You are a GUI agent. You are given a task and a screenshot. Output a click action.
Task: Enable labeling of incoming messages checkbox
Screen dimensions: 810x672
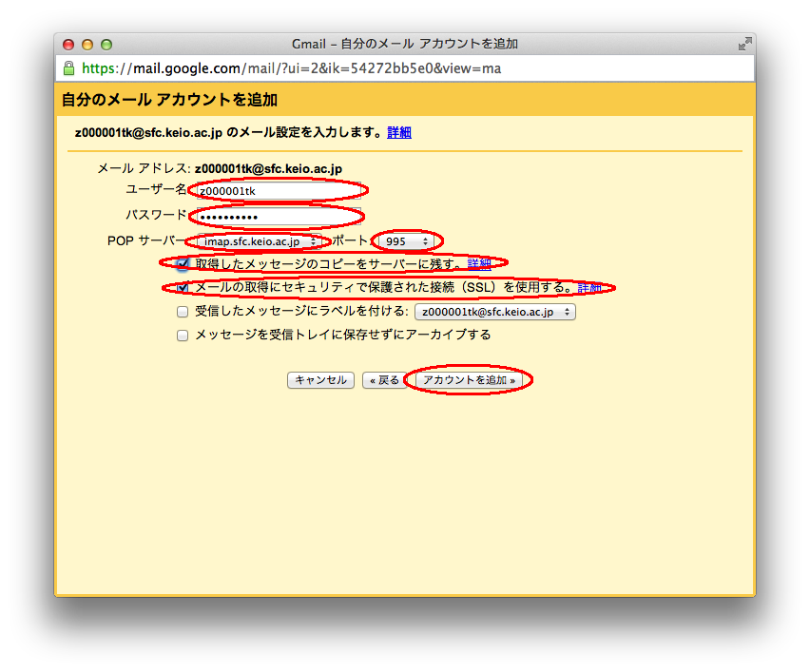(x=183, y=311)
